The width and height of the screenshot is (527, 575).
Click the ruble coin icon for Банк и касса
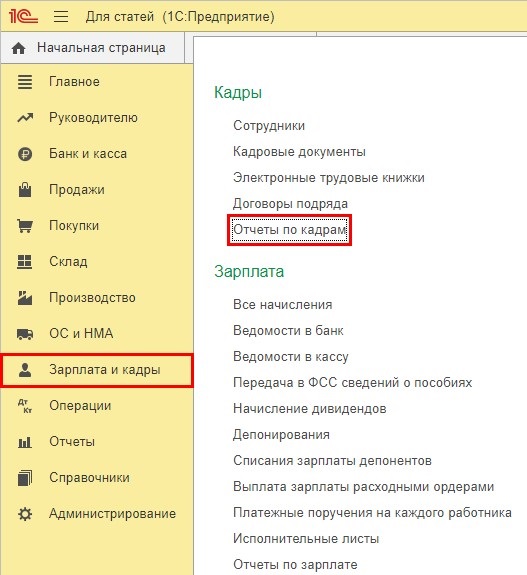25,154
